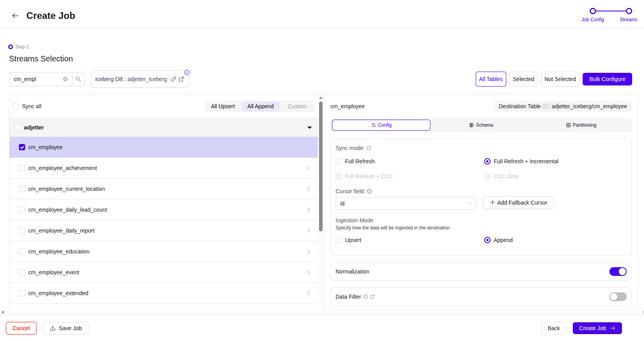
Task: Open the Cursor field id dropdown
Action: [x=406, y=203]
